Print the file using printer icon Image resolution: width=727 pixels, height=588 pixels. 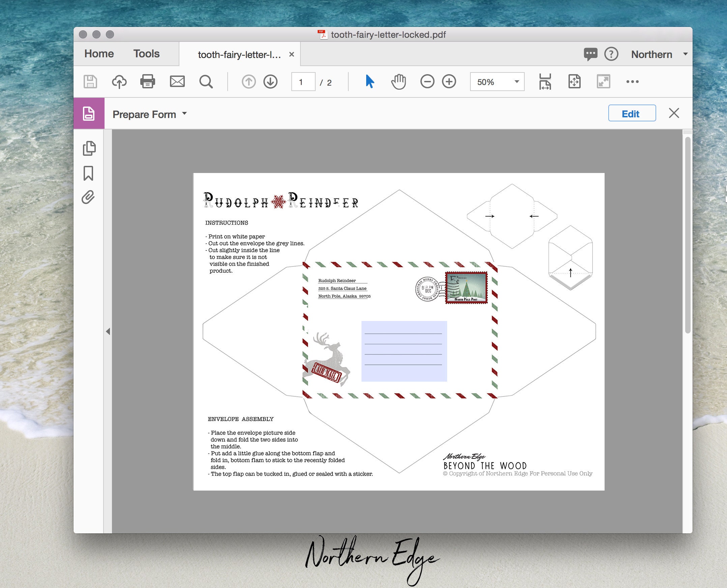coord(148,82)
